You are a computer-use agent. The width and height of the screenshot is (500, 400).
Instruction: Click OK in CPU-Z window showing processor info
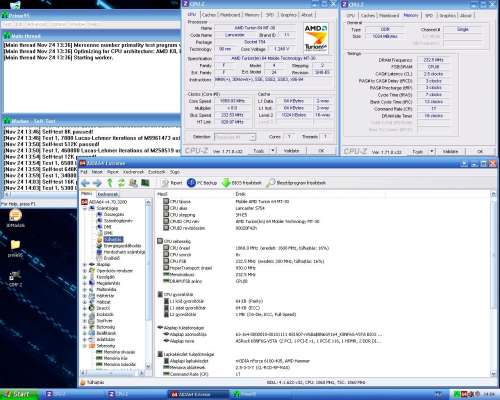(321, 151)
